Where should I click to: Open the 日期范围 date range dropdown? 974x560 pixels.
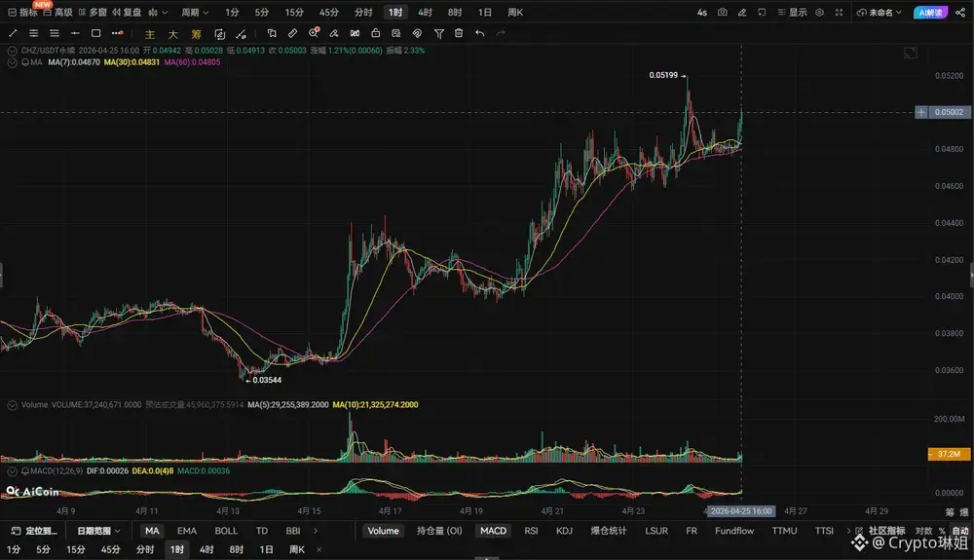tap(98, 531)
